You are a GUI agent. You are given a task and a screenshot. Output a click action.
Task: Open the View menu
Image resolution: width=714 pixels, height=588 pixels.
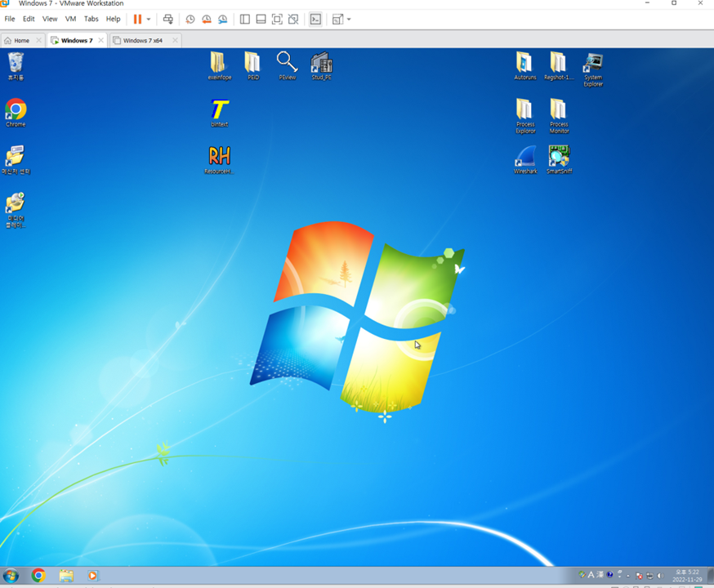point(50,19)
